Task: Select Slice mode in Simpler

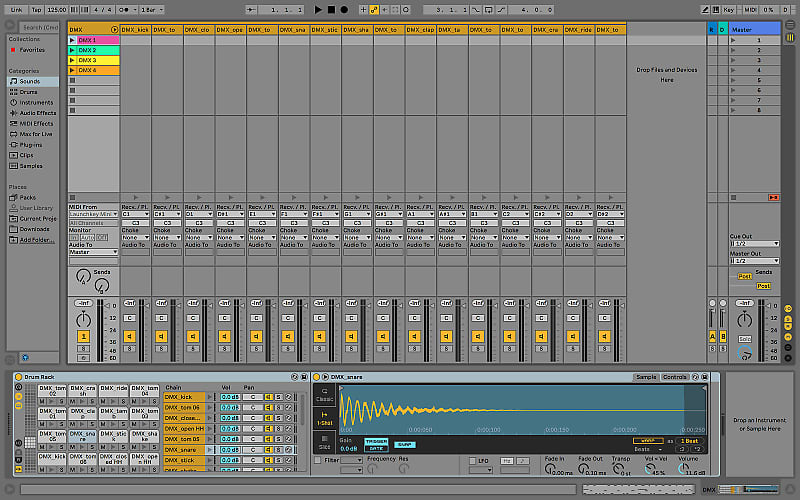Action: pos(324,444)
